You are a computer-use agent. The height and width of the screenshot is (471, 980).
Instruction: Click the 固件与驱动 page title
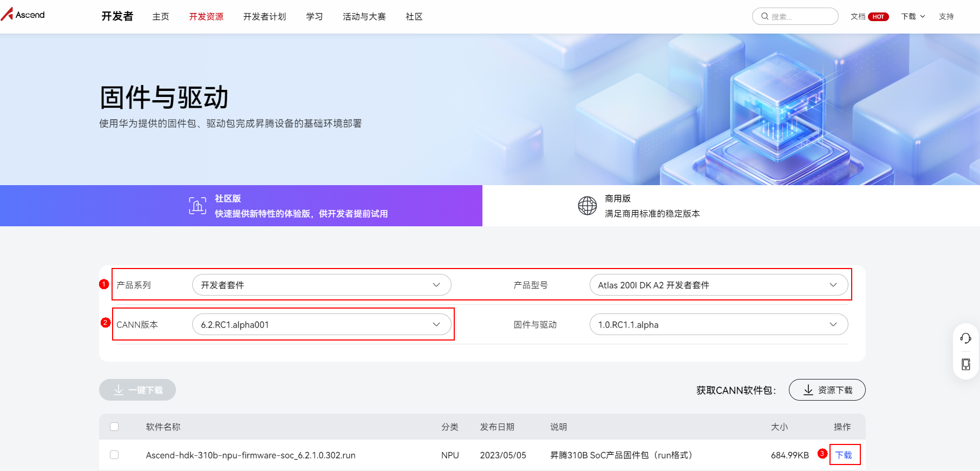(164, 97)
